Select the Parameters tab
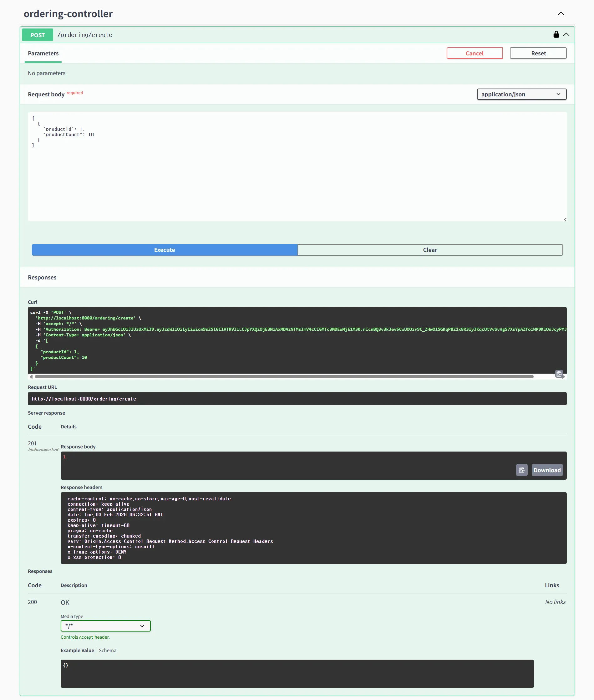594x700 pixels. [43, 53]
